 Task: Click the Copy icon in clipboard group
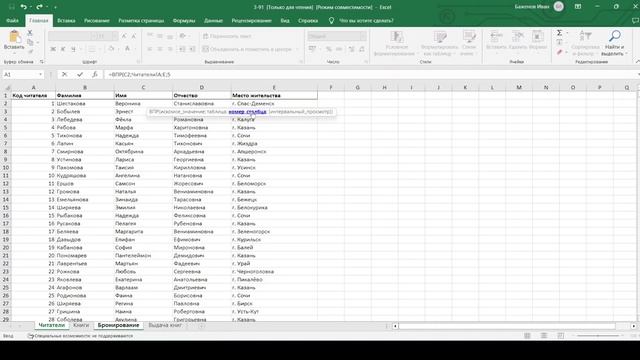[x=30, y=42]
